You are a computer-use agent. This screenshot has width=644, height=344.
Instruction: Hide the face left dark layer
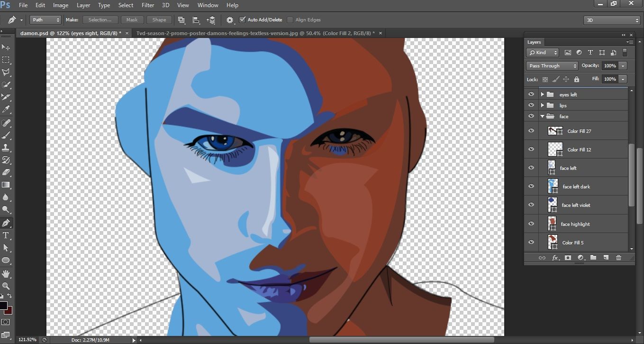click(x=531, y=186)
